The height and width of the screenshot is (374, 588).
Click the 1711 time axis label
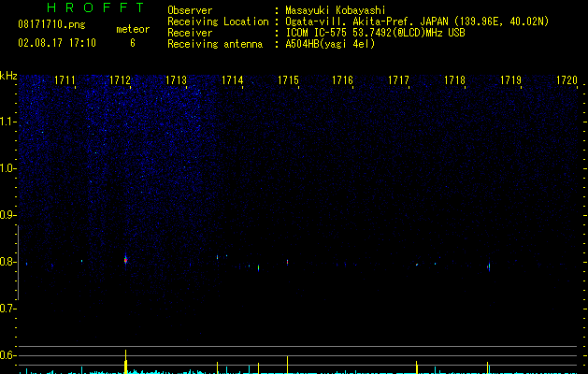(65, 80)
